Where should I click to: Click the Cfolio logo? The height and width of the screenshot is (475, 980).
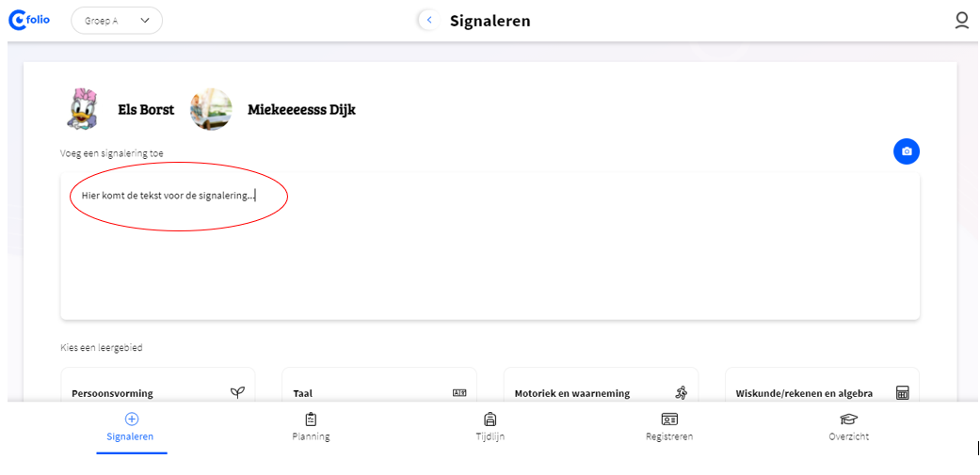(x=29, y=20)
